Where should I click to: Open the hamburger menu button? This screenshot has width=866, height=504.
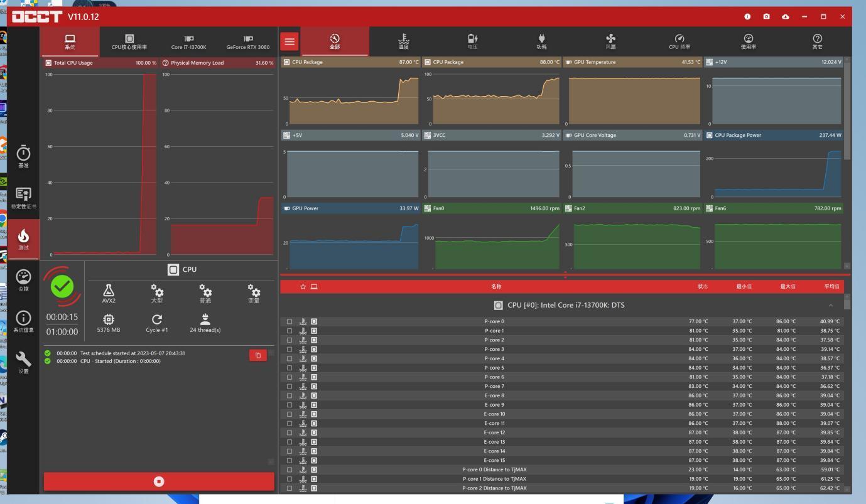click(x=290, y=41)
